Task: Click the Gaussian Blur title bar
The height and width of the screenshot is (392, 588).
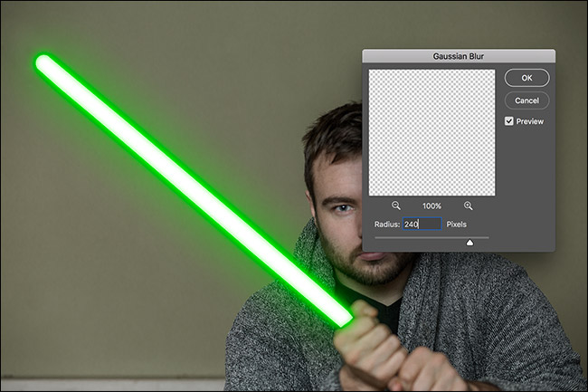Action: pyautogui.click(x=459, y=56)
